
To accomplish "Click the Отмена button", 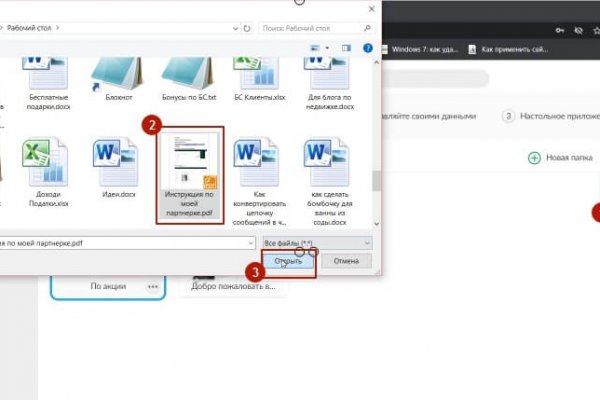I will (x=346, y=261).
